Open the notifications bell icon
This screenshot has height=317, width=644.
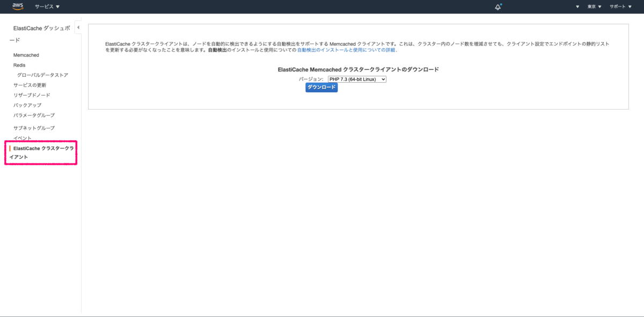click(x=498, y=7)
